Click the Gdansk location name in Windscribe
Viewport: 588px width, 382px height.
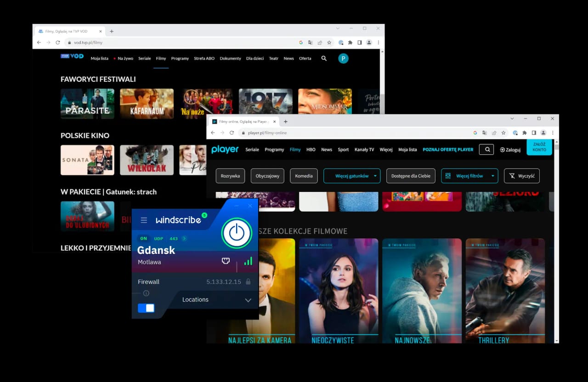(x=156, y=250)
